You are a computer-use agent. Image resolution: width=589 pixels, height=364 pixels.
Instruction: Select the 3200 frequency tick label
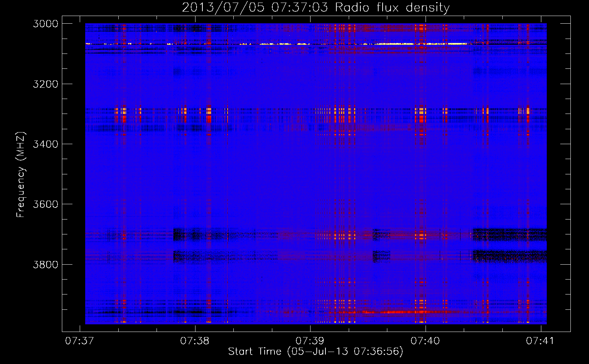pos(46,84)
